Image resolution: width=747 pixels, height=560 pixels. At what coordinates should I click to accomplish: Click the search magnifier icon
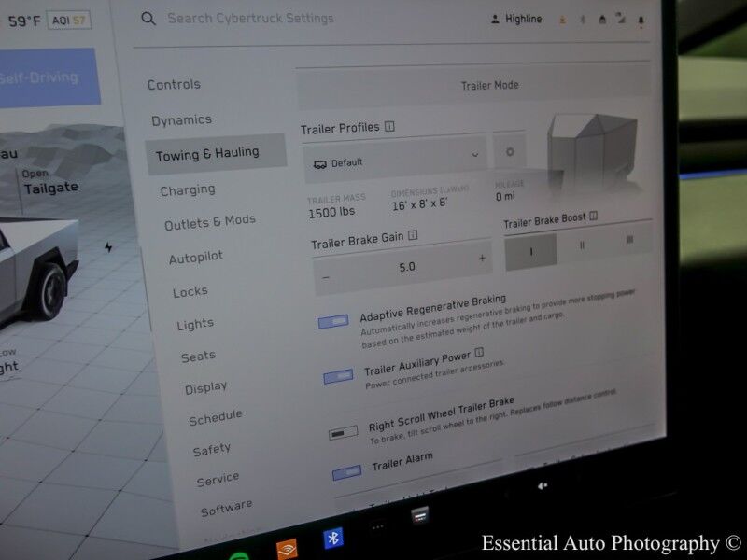click(148, 18)
